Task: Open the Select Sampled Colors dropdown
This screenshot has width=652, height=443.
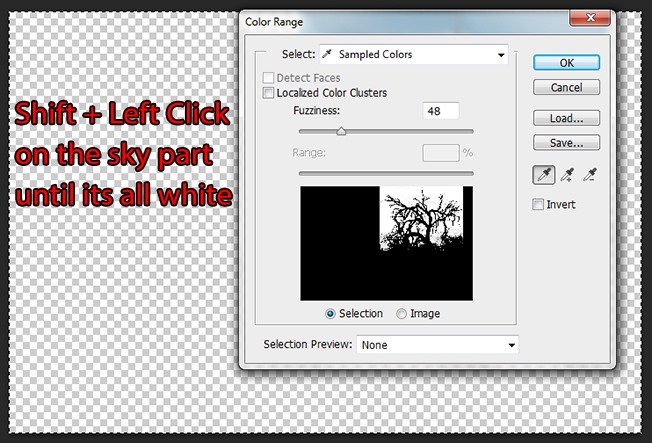Action: (x=414, y=54)
